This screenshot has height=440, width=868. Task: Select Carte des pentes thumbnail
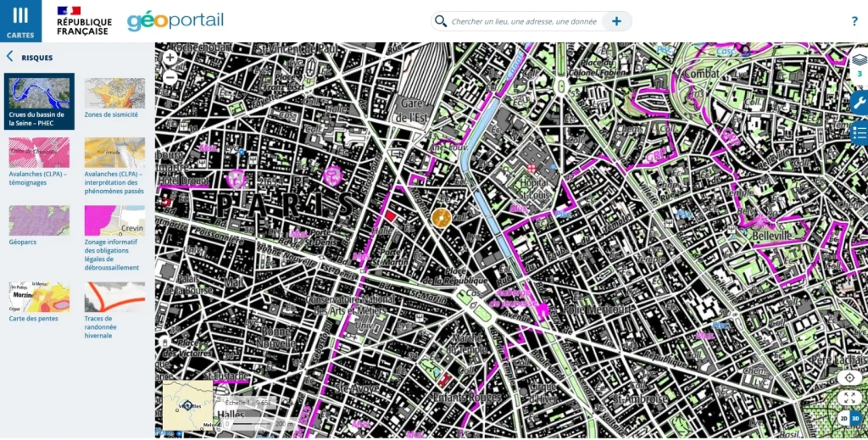coord(39,298)
